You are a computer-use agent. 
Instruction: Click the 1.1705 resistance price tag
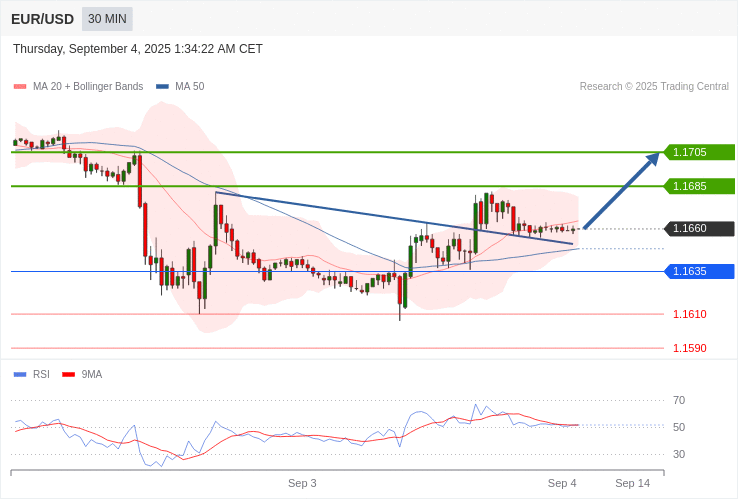click(x=699, y=152)
